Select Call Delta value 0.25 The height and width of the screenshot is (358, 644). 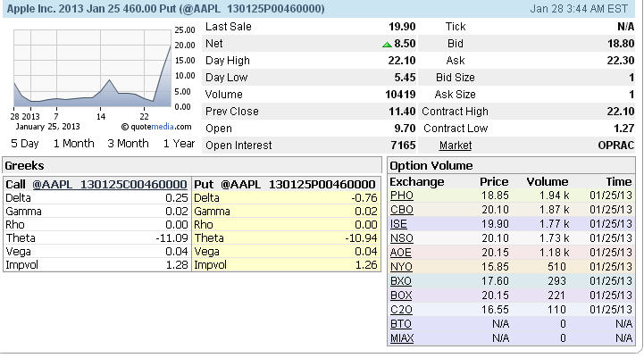pyautogui.click(x=177, y=198)
